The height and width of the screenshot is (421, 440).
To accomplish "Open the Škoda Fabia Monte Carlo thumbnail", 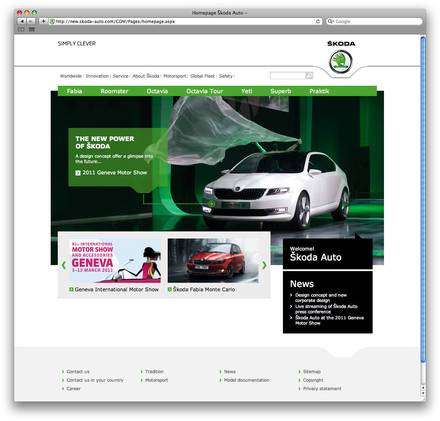I will click(x=213, y=261).
